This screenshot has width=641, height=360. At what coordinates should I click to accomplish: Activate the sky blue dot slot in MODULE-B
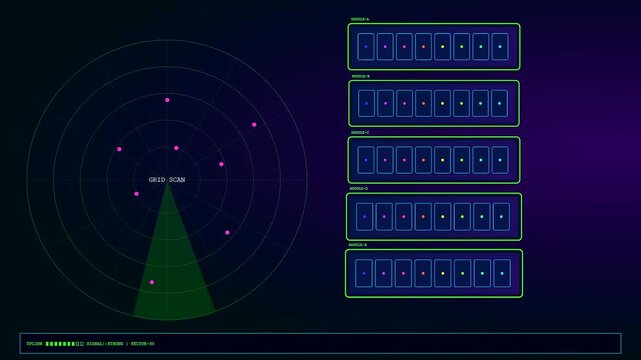pos(500,103)
